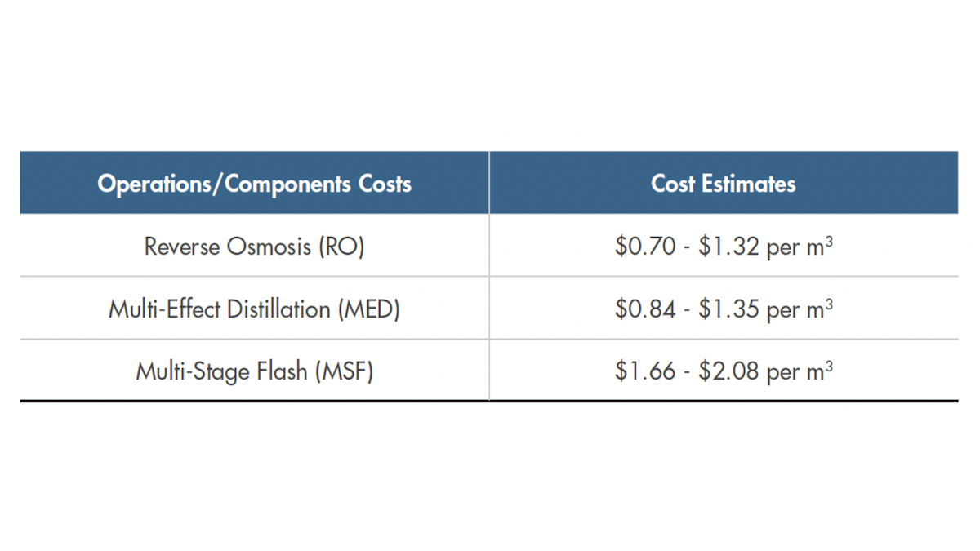Click the Multi-Stage Flash (MSF) row label
980x551 pixels.
point(254,372)
